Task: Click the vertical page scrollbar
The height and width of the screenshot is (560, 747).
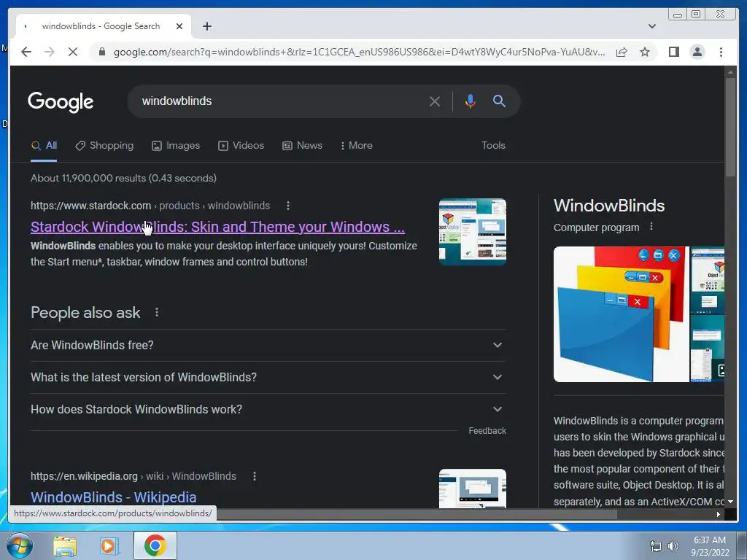Action: click(730, 127)
